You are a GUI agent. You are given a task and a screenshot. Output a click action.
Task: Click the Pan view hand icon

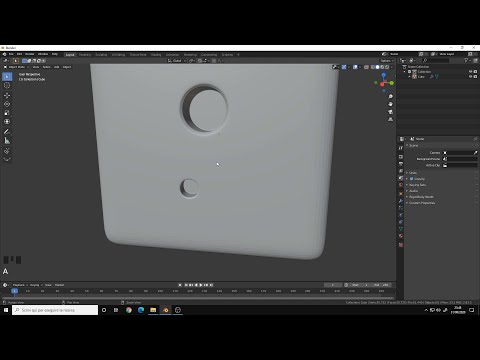[390, 104]
